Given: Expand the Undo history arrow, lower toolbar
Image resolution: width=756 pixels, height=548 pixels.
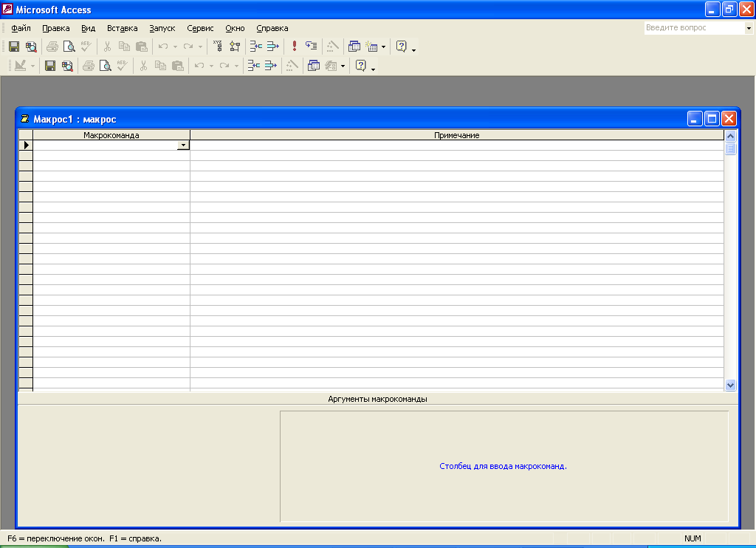Looking at the screenshot, I should click(211, 66).
